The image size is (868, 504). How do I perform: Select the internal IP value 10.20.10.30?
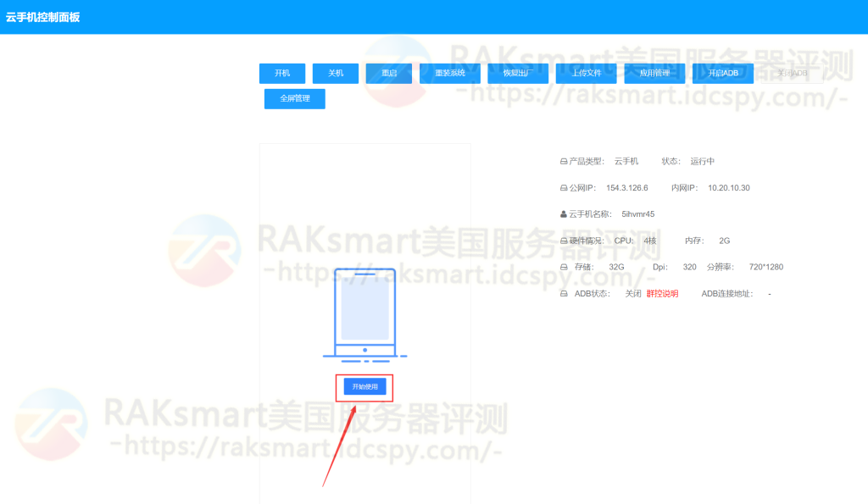click(728, 188)
